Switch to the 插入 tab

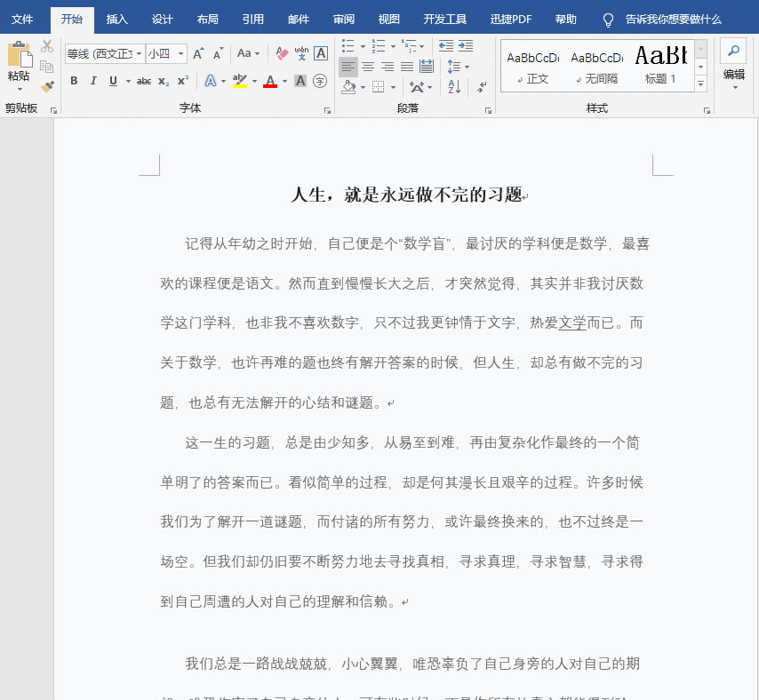pos(116,20)
